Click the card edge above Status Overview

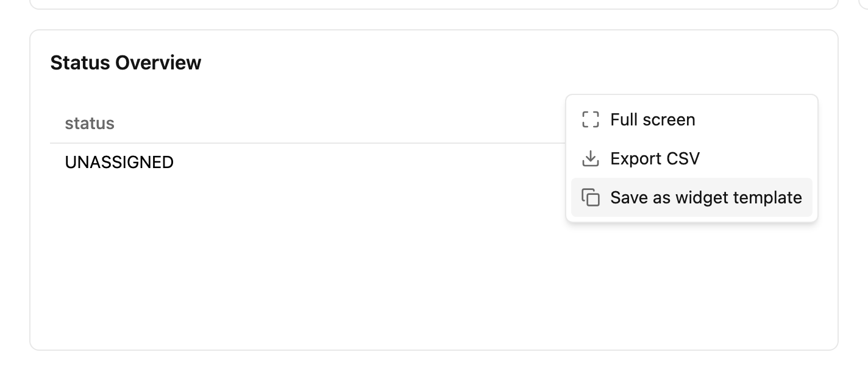[x=434, y=30]
